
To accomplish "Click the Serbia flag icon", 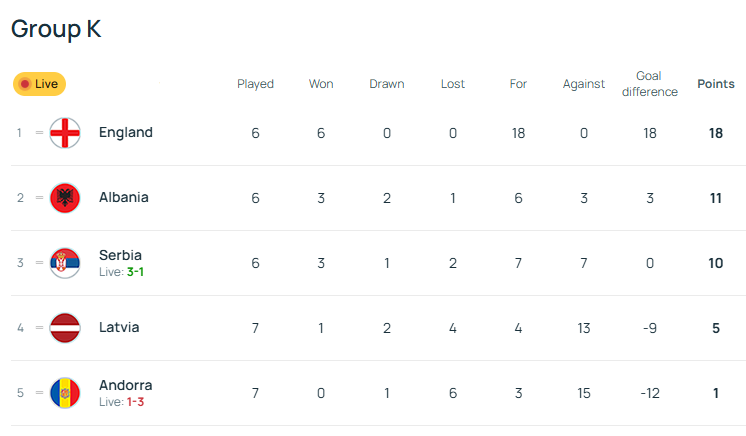I will [65, 263].
